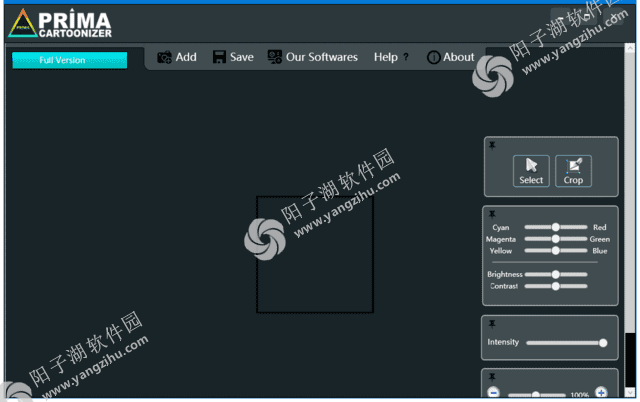Click the Save floppy disk icon

[219, 57]
